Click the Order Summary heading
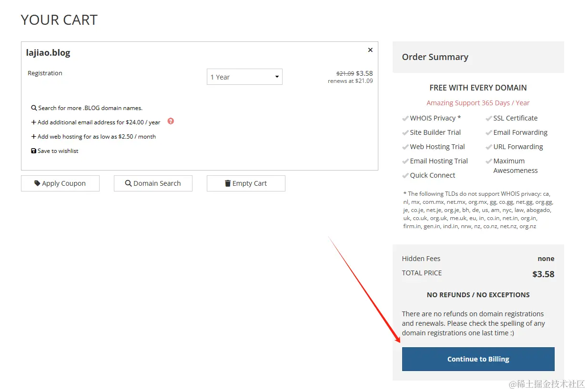Screen dimensions: 588x392 [x=435, y=57]
